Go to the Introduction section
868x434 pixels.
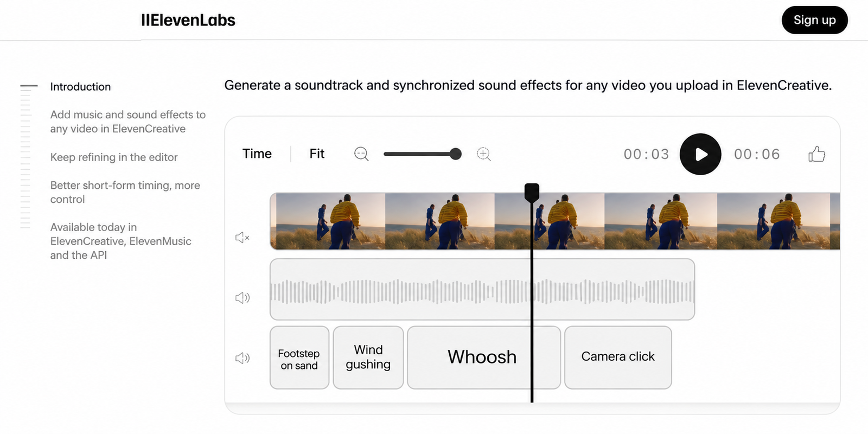click(x=80, y=87)
